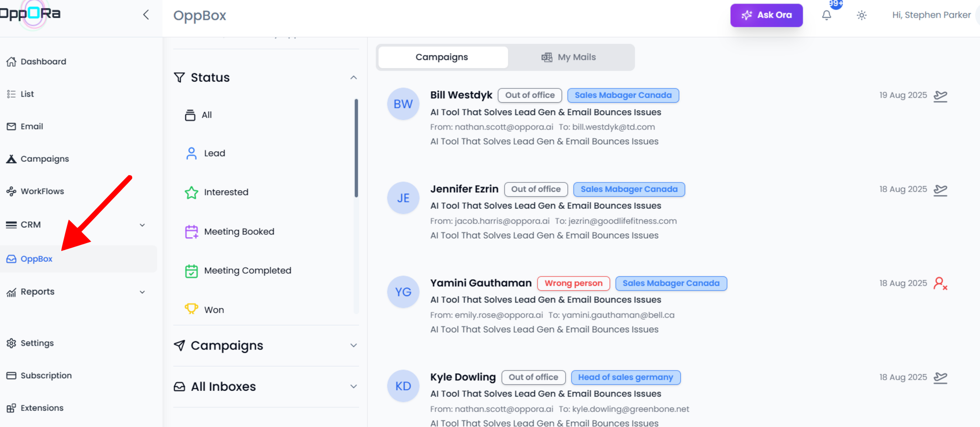Viewport: 980px width, 427px height.
Task: Open Dashboard from the sidebar
Action: point(43,62)
